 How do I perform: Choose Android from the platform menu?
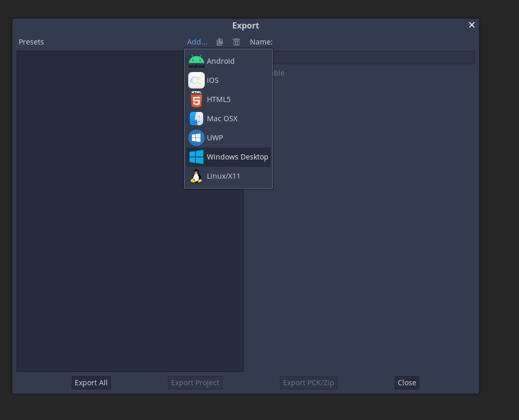tap(228, 61)
